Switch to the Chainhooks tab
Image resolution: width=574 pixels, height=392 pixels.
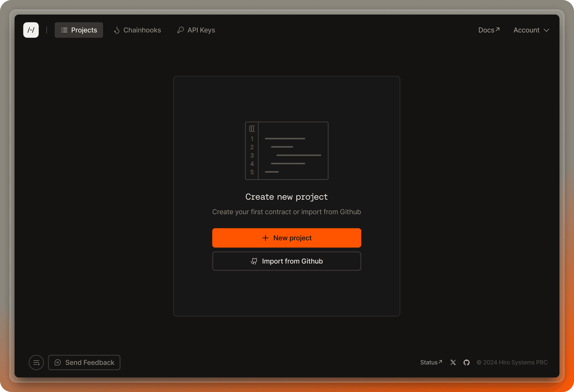[x=137, y=30]
